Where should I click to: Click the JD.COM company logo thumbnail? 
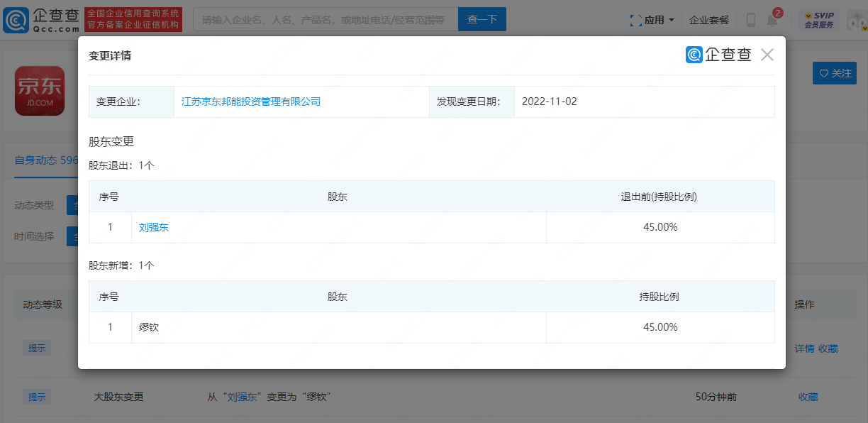pyautogui.click(x=40, y=91)
